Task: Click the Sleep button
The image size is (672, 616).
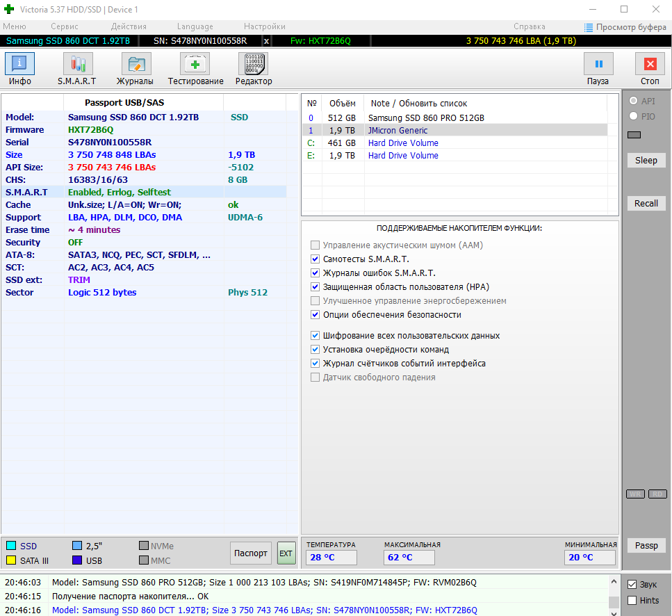Action: coord(646,161)
